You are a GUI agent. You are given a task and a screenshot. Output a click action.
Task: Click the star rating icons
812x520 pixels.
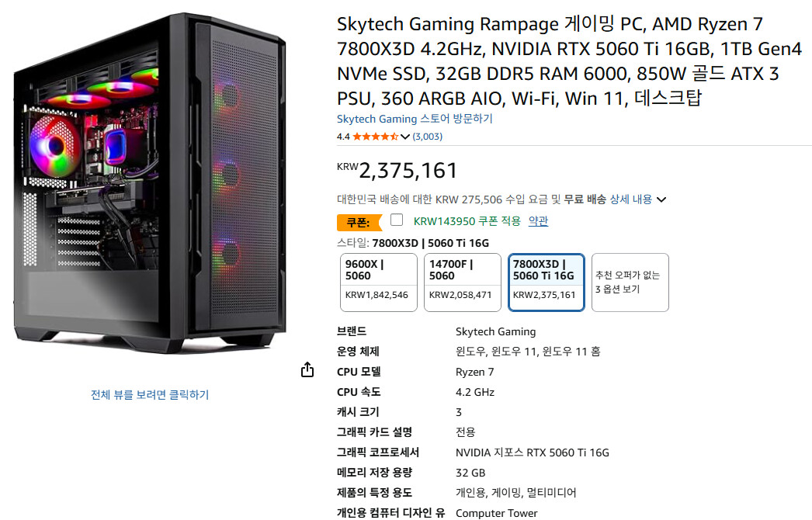[x=376, y=137]
